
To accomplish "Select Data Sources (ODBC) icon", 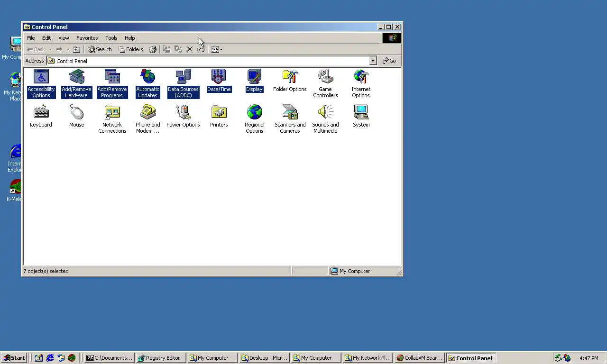I will tap(183, 84).
